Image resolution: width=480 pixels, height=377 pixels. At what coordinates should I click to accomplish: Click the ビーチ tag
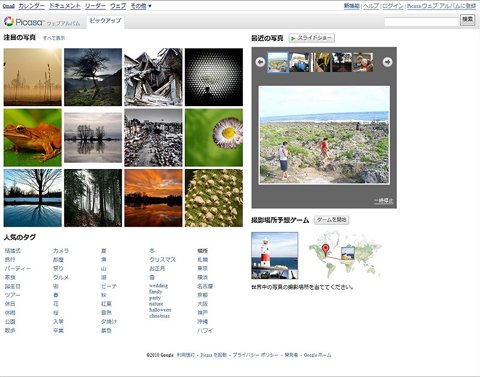click(109, 286)
